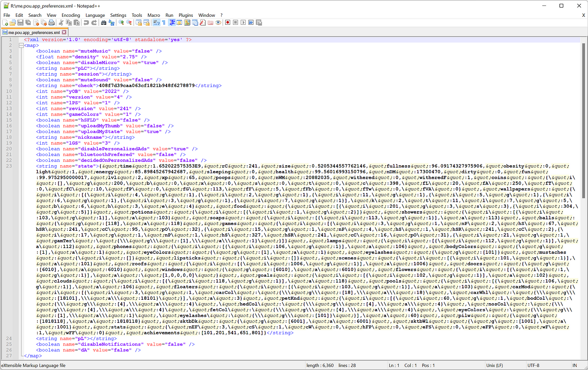Select the me.pou.app_preferences.xml tab
The image size is (588, 370).
tap(34, 32)
